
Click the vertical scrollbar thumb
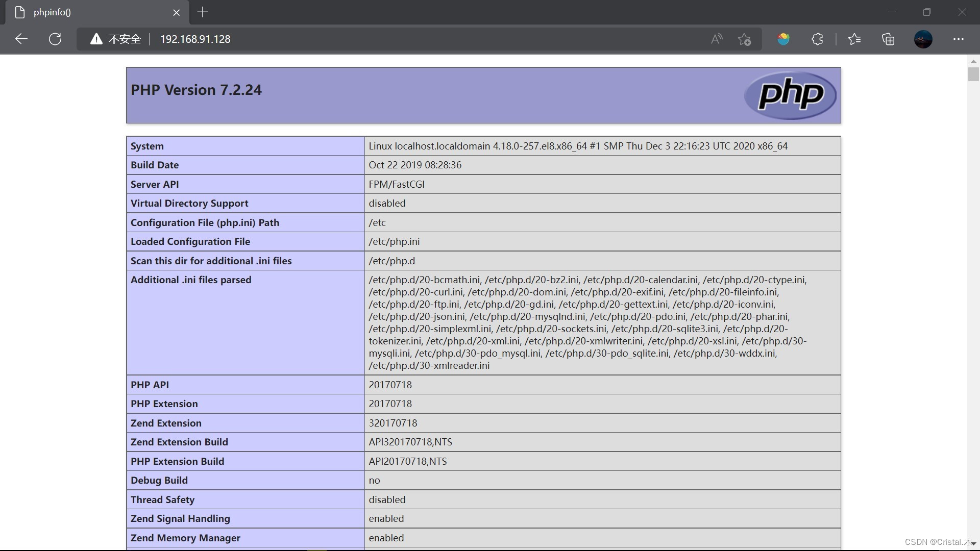[973, 74]
